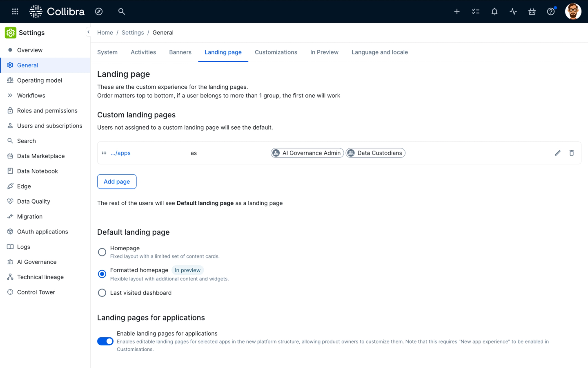Screen dimensions: 588x368
Task: Open the tasks checklist icon
Action: pos(476,11)
